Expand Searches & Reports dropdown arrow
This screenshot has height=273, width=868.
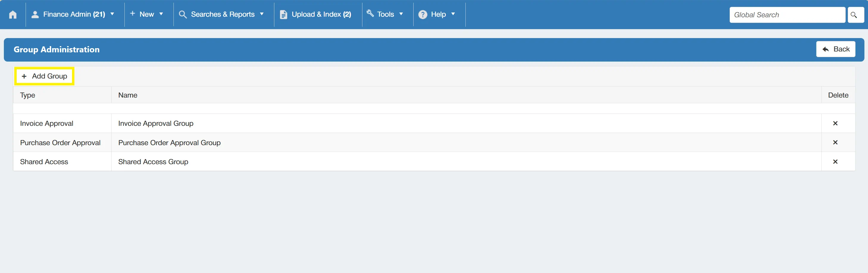(262, 14)
